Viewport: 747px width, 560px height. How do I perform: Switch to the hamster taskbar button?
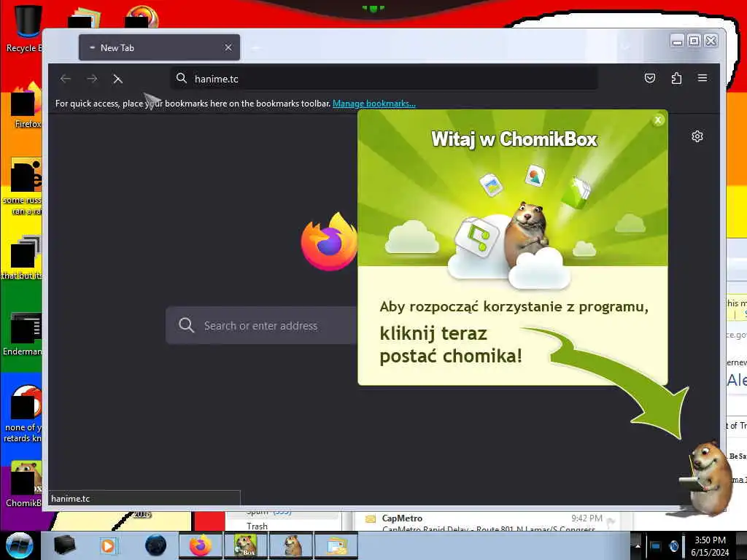(292, 545)
